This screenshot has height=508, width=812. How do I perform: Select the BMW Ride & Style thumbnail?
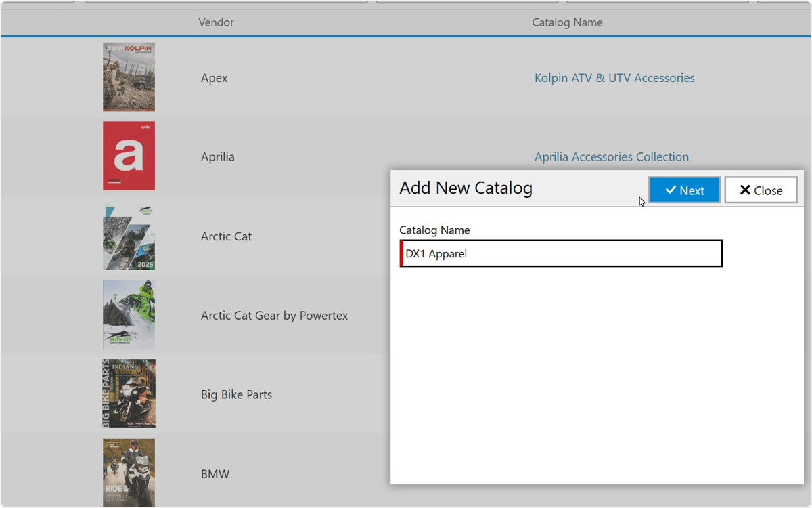[x=129, y=473]
